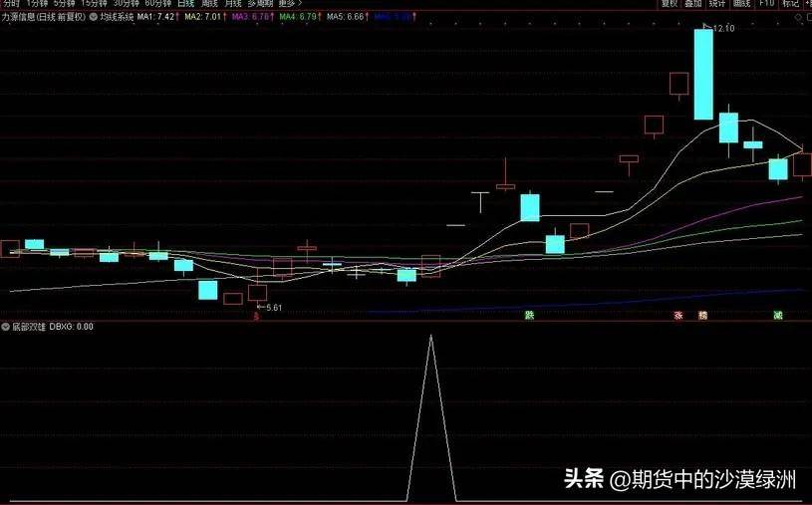Click the 叠加 overlay button

pos(692,3)
